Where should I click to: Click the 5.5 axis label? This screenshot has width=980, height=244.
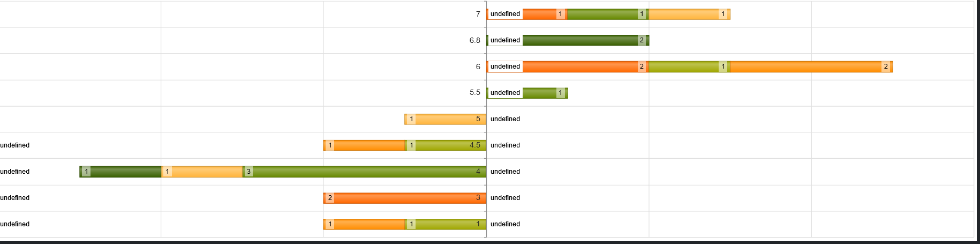click(474, 93)
